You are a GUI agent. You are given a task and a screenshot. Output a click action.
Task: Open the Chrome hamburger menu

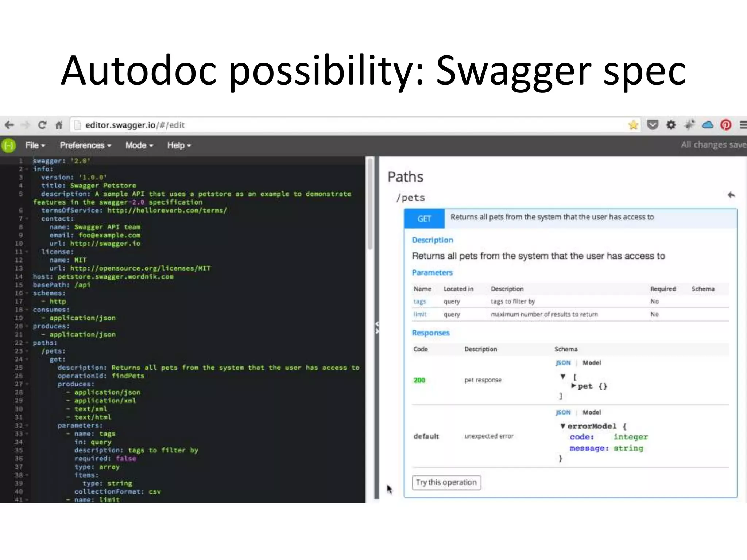[743, 125]
